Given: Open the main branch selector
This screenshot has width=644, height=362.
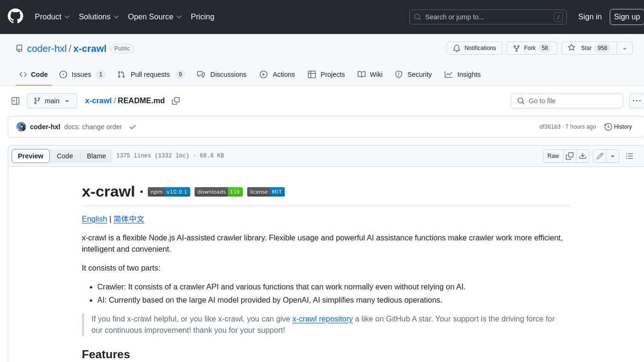Looking at the screenshot, I should point(52,101).
